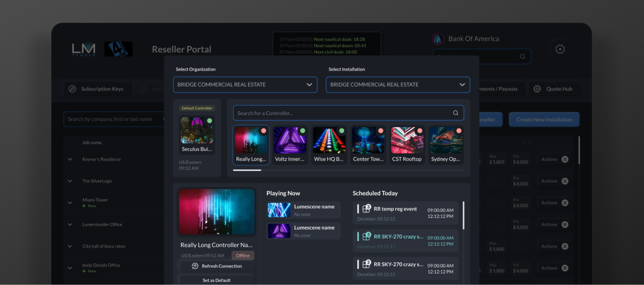Select the Center Tow controller thumbnail
The height and width of the screenshot is (285, 644).
coord(368,145)
